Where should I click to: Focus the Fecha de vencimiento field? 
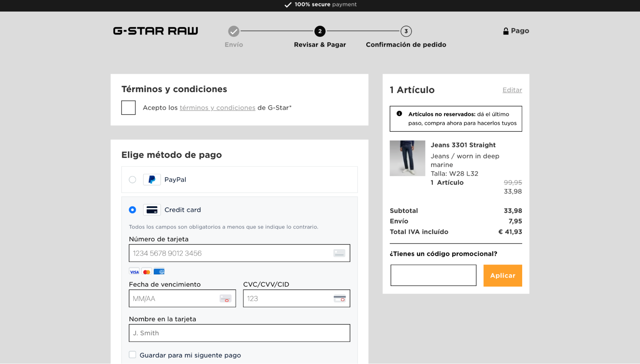click(182, 298)
